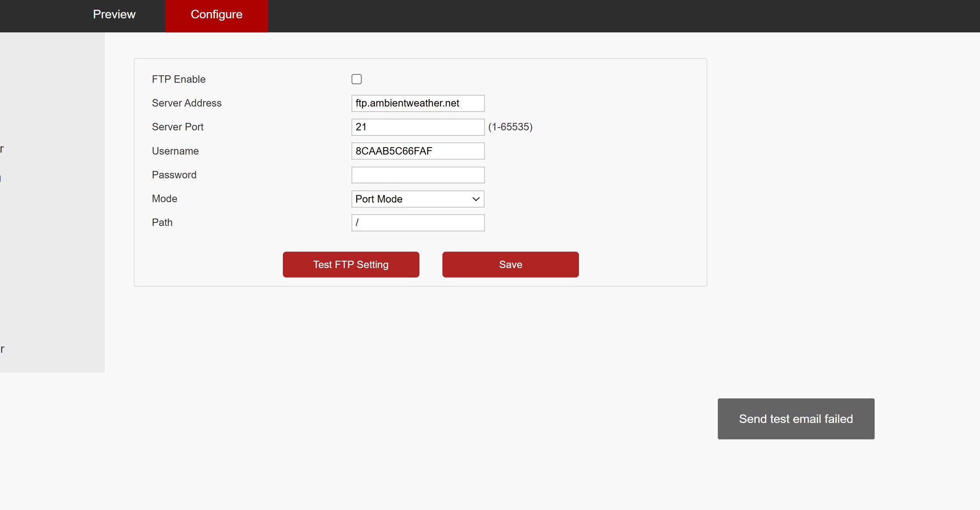Switch to the Preview tab

click(114, 14)
